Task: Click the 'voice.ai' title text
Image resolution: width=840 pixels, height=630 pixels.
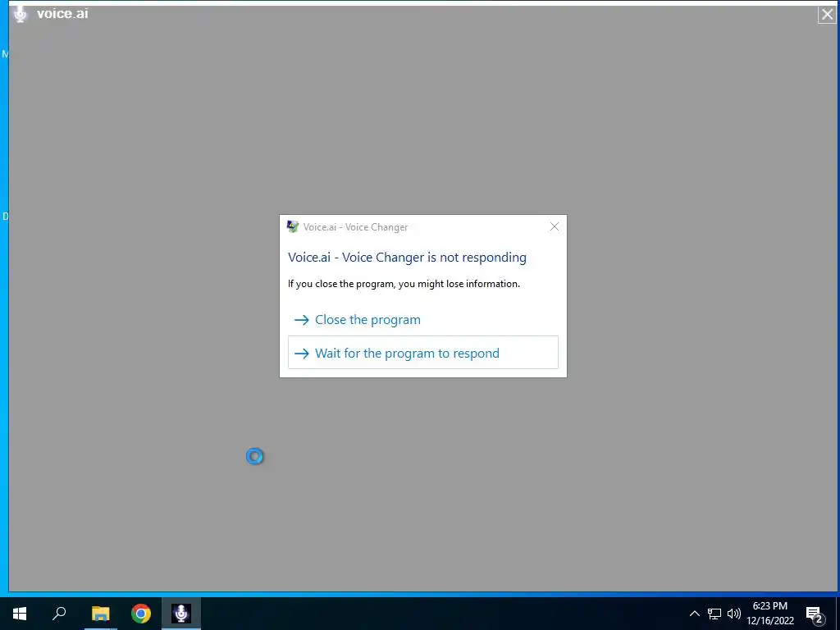Action: click(62, 14)
